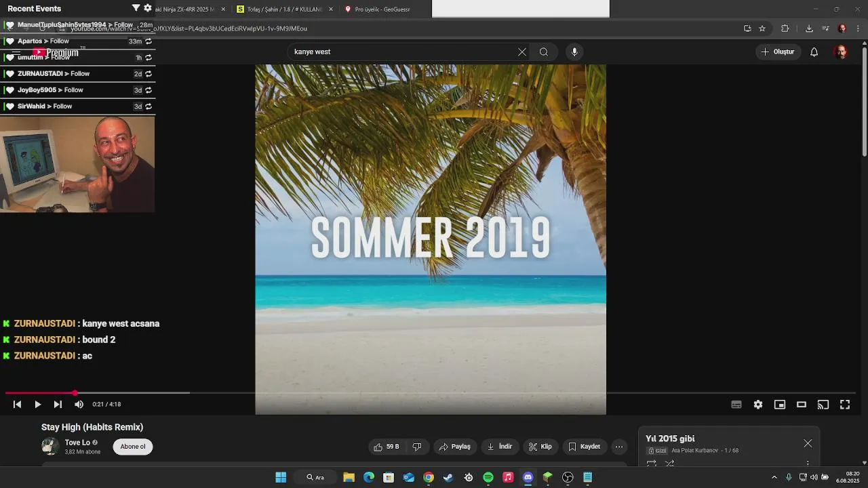The width and height of the screenshot is (868, 488).
Task: Open YouTube notifications bell
Action: coord(814,52)
